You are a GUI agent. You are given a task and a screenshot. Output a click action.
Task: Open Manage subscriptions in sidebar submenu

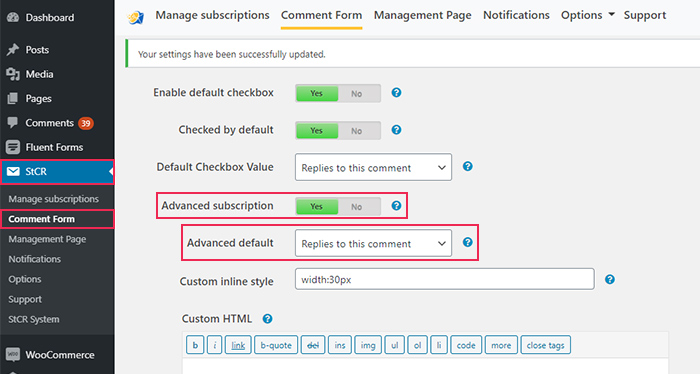54,199
